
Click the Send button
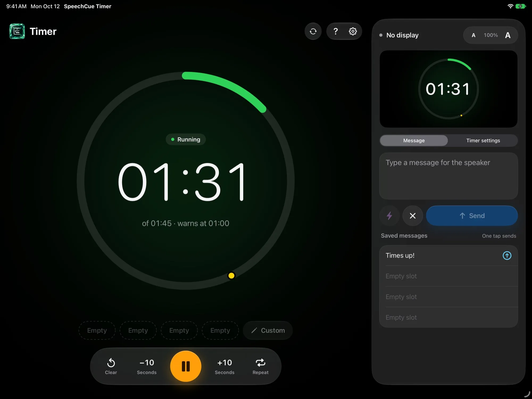[x=472, y=216]
